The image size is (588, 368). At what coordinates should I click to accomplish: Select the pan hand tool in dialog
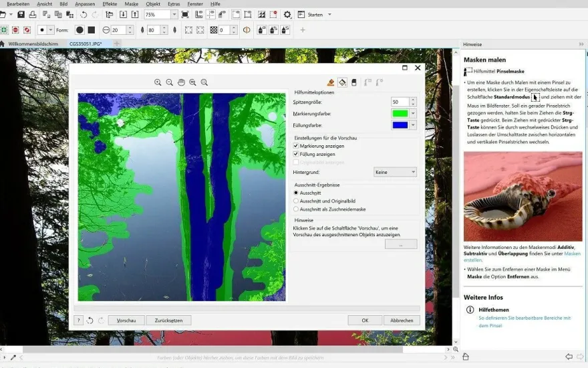coord(181,82)
